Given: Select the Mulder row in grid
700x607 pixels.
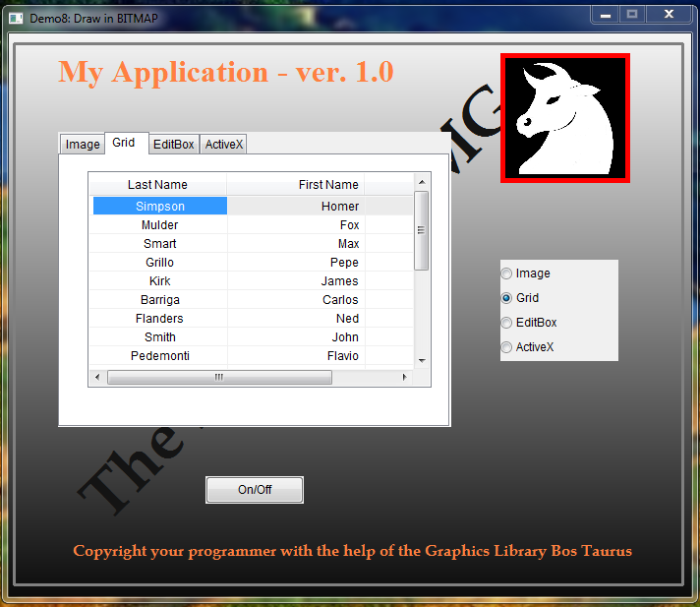Looking at the screenshot, I should pos(159,225).
